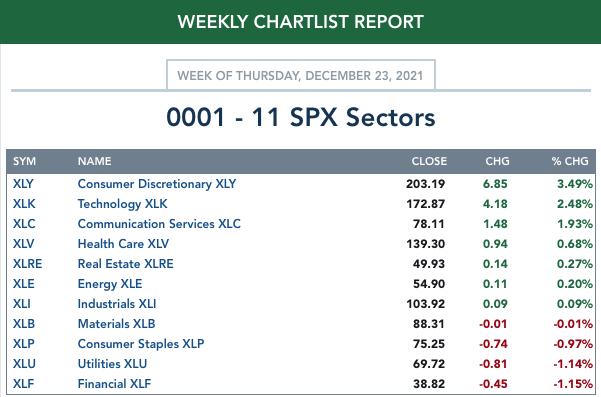Open Consumer Discretionary XLY chart
Screen dimensions: 601x397
157,184
